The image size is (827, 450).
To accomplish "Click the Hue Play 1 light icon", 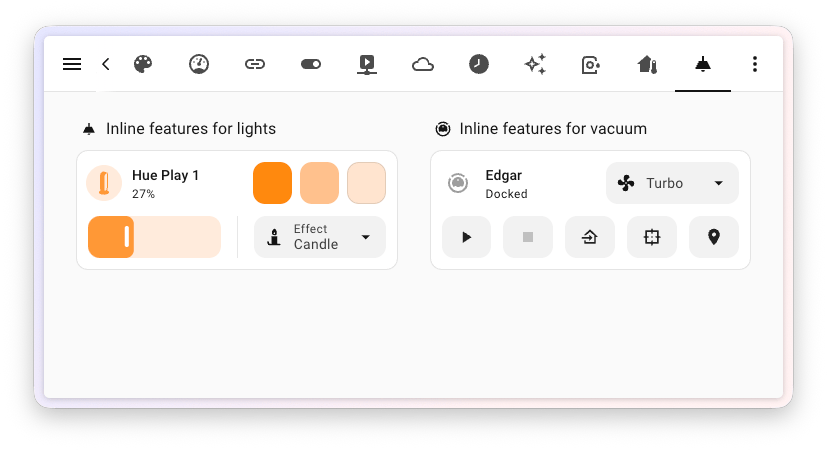I will (x=104, y=183).
